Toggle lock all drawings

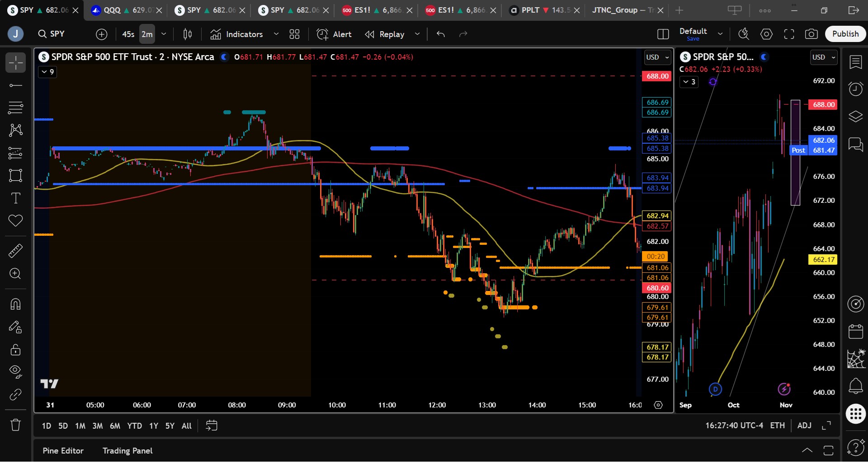coord(15,350)
